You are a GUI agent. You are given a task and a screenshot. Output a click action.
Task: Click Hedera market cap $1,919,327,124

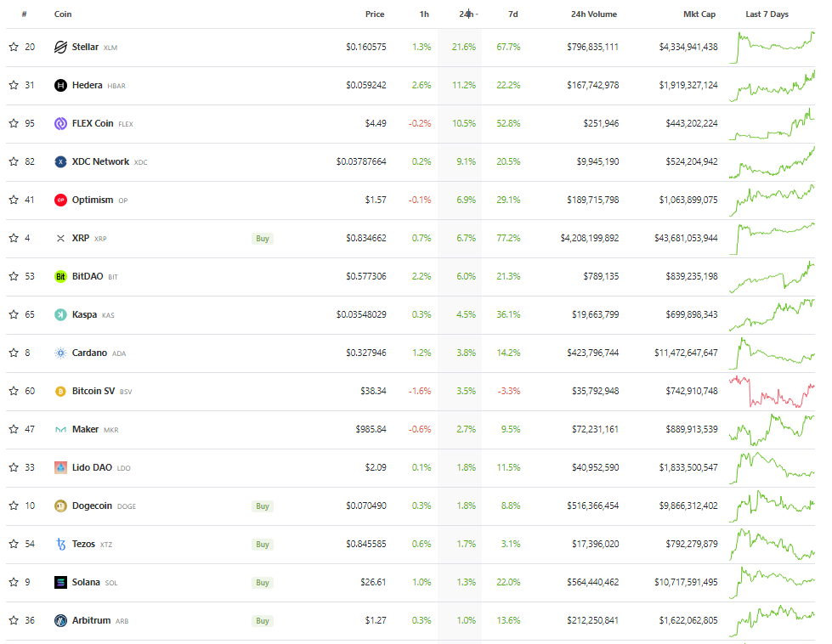tap(688, 86)
